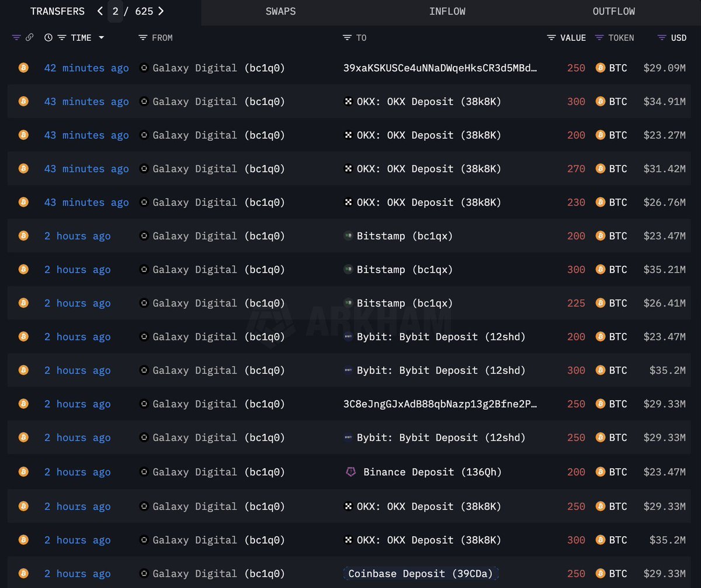Image resolution: width=701 pixels, height=588 pixels.
Task: Click the Galaxy Digital icon in the FROM column
Action: pyautogui.click(x=144, y=68)
